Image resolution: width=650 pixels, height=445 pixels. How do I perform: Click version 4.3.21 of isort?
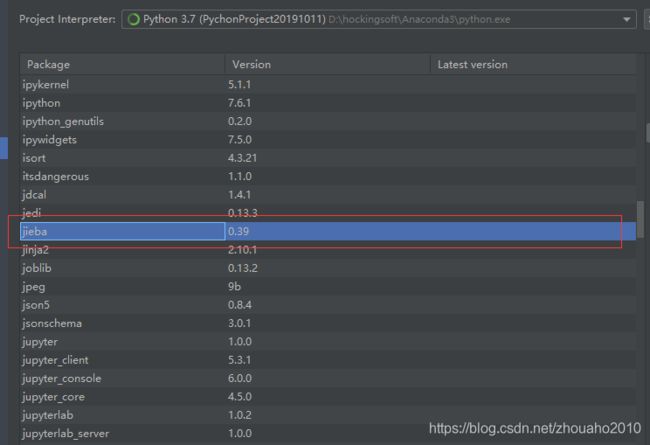(x=242, y=158)
